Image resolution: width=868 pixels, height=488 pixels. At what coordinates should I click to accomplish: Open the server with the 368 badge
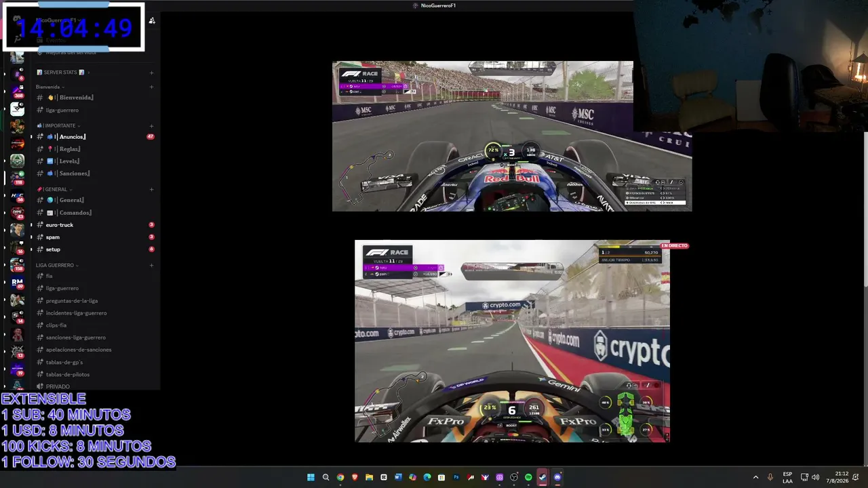[18, 90]
